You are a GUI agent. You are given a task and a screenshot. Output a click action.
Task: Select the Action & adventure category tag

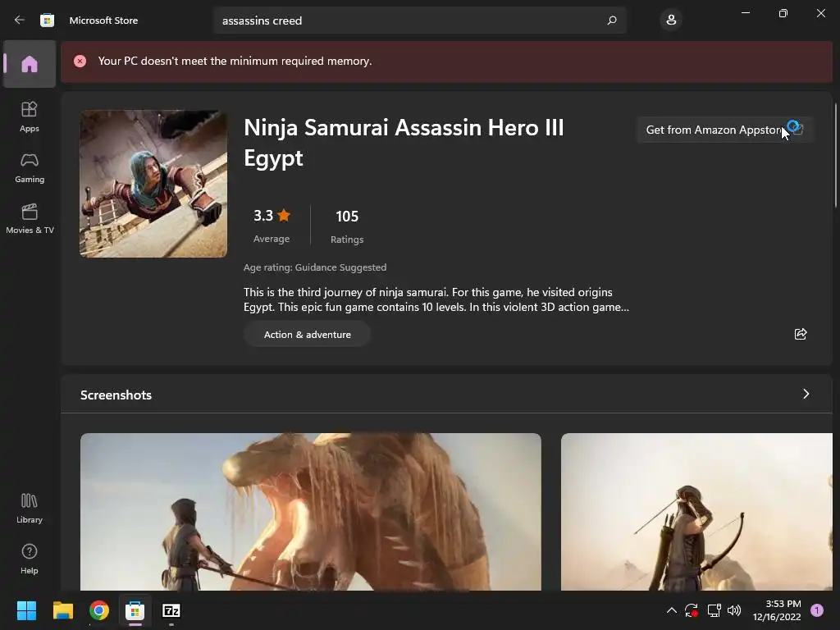point(307,335)
